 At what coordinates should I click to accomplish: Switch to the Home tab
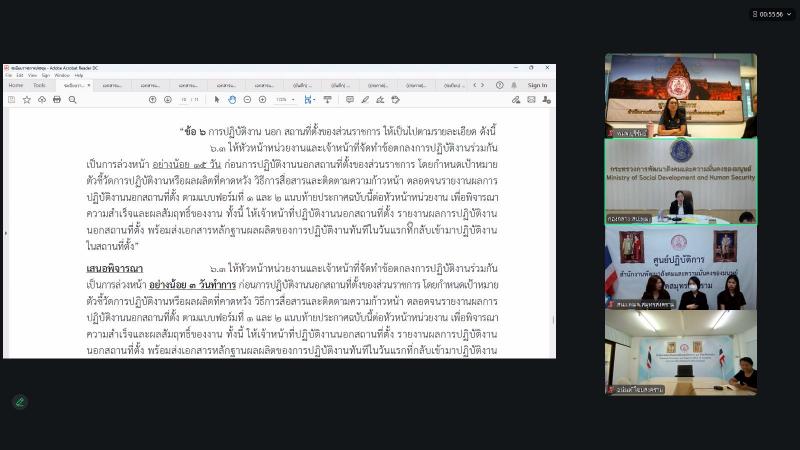tap(16, 85)
